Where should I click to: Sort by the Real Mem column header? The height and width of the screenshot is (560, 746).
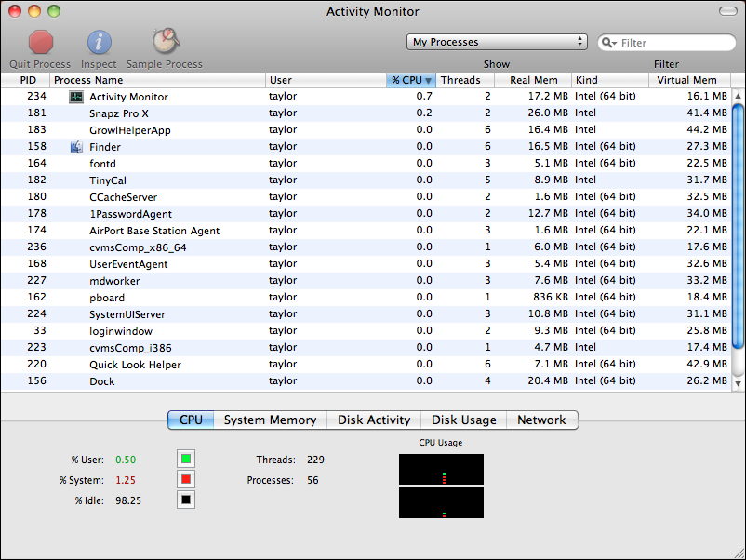(533, 80)
